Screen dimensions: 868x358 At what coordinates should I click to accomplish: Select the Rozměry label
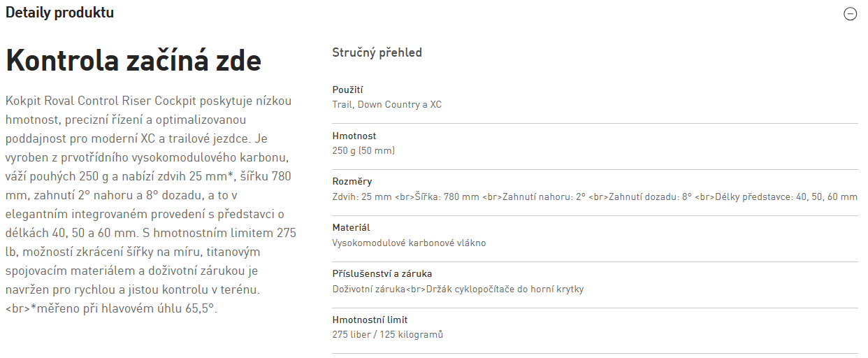coord(352,182)
